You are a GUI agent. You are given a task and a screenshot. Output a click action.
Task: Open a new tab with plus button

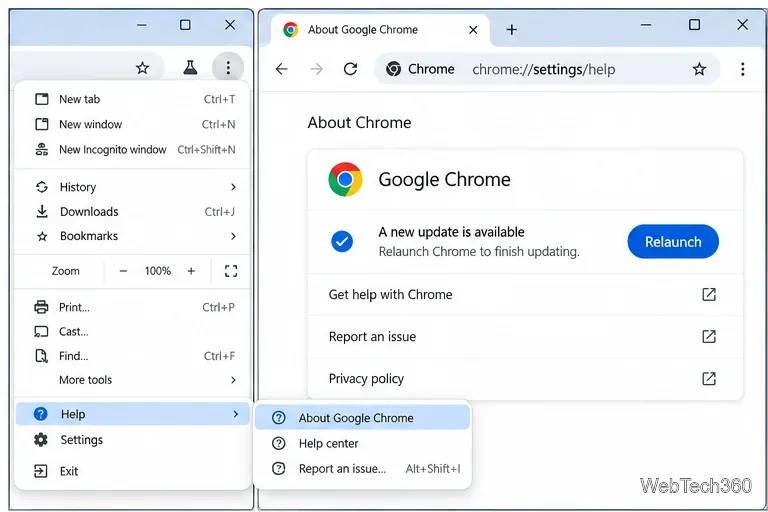click(x=511, y=30)
